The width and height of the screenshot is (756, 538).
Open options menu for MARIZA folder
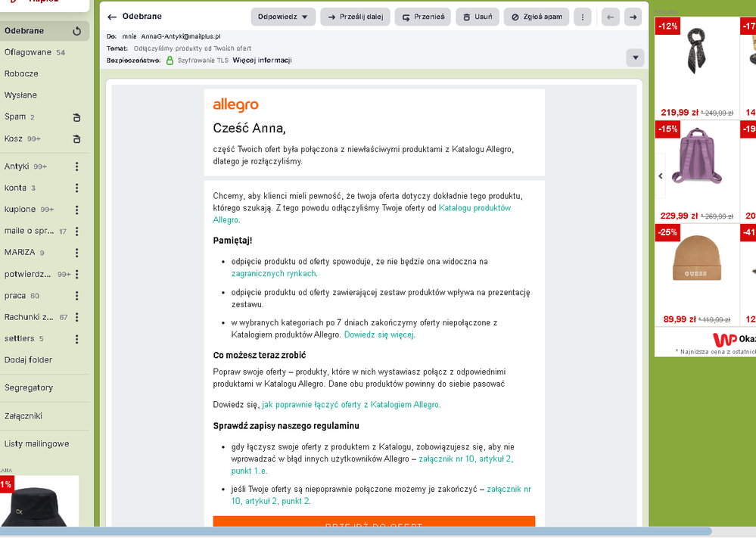(76, 253)
